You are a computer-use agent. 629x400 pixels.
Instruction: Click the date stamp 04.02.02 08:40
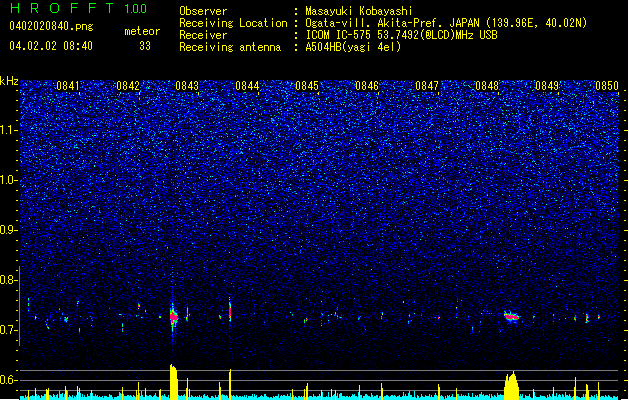[x=51, y=46]
